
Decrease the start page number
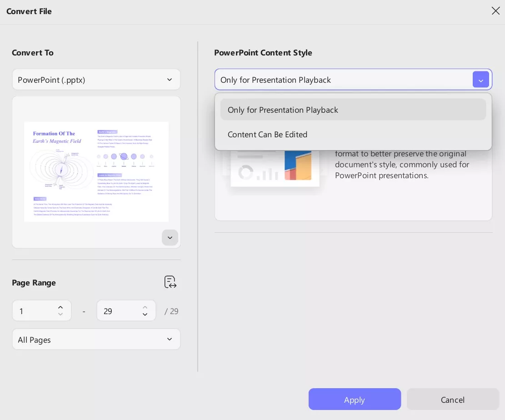(x=60, y=315)
